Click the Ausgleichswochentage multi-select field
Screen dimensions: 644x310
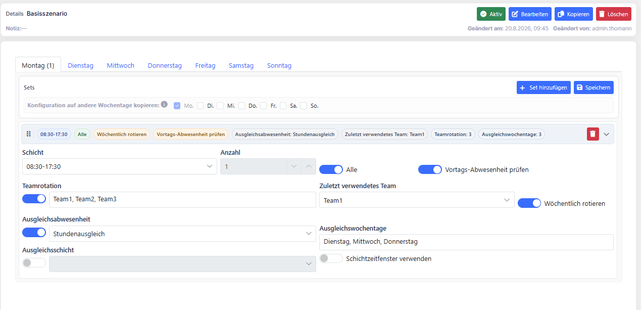pos(466,242)
